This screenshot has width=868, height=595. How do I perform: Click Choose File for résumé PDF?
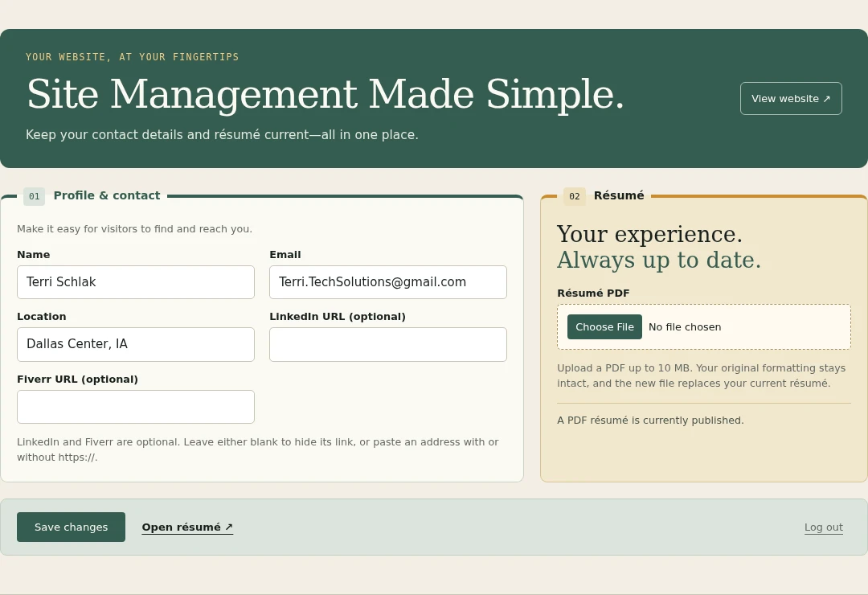[x=604, y=327]
